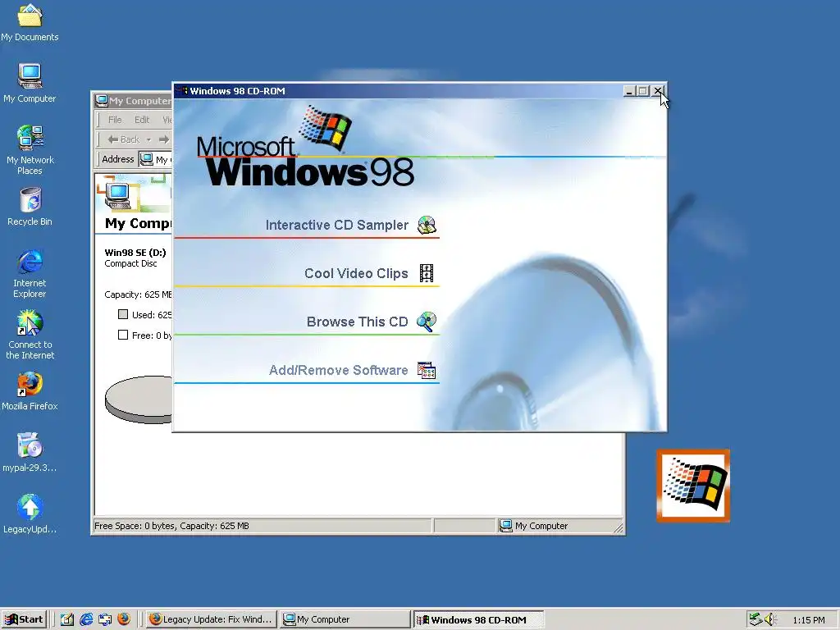The image size is (840, 630).
Task: Open My Documents desktop icon
Action: tap(30, 23)
